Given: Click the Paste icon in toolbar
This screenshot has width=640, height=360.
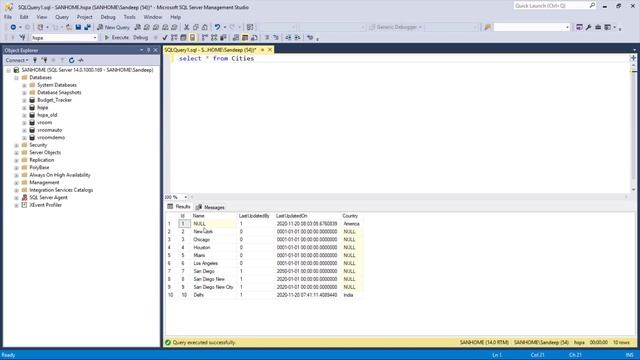Looking at the screenshot, I should 205,27.
